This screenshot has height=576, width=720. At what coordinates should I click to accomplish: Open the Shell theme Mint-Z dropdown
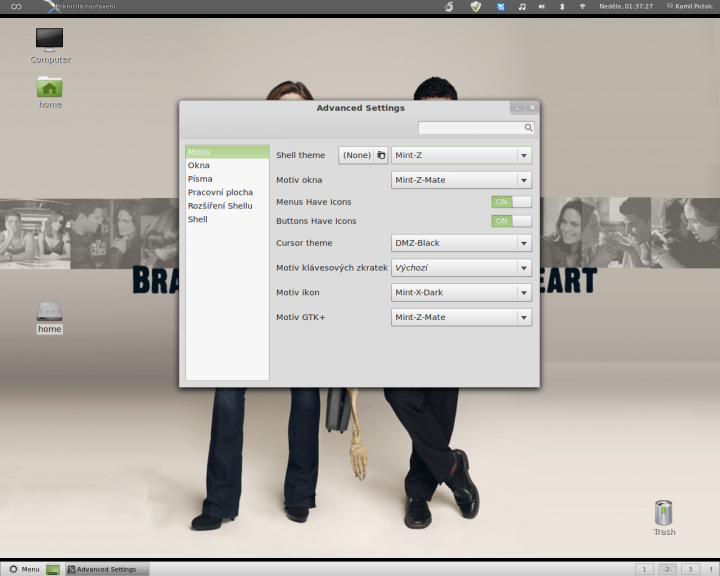[461, 155]
